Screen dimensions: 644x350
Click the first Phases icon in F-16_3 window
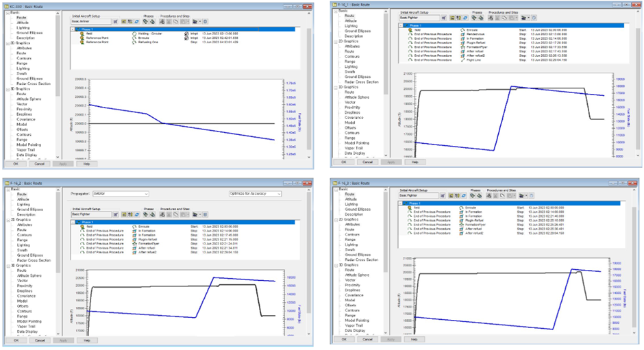point(472,195)
